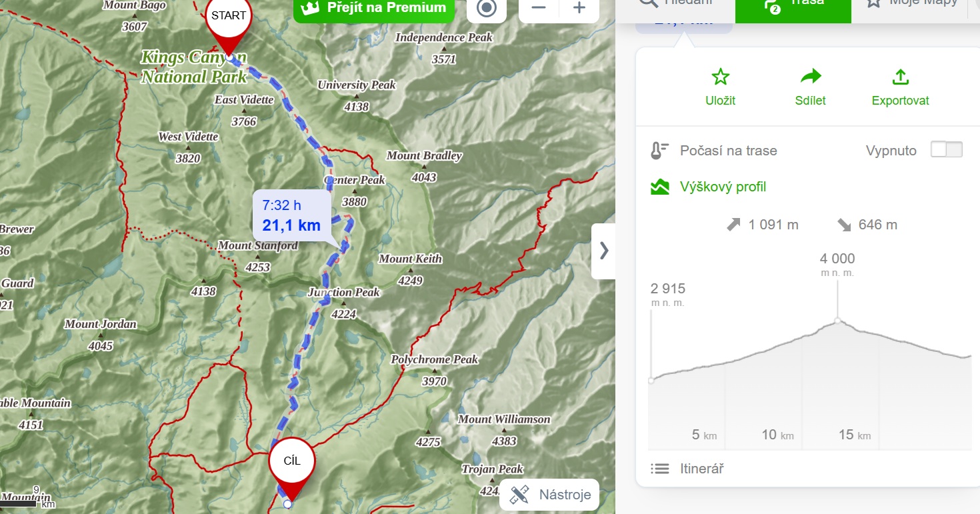The image size is (980, 514).
Task: Open the Nástroje tools button
Action: tap(550, 495)
